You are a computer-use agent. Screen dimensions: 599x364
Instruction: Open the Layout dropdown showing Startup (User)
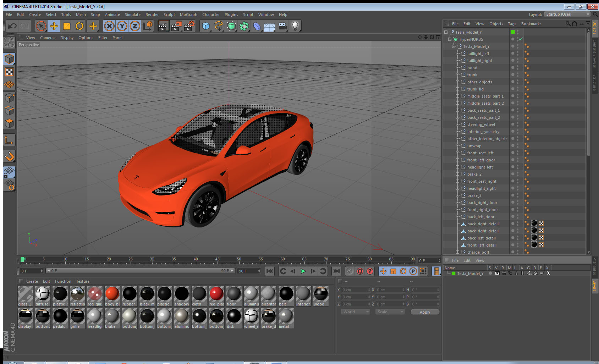tap(568, 14)
